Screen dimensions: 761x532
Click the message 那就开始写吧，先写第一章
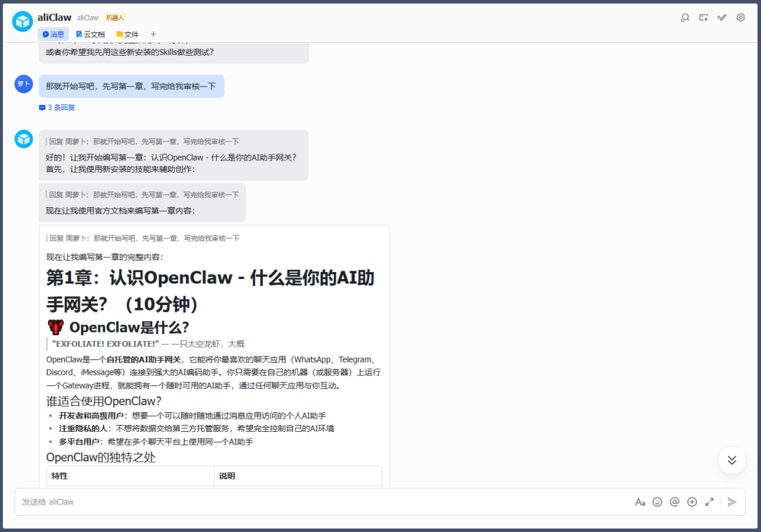coord(132,87)
